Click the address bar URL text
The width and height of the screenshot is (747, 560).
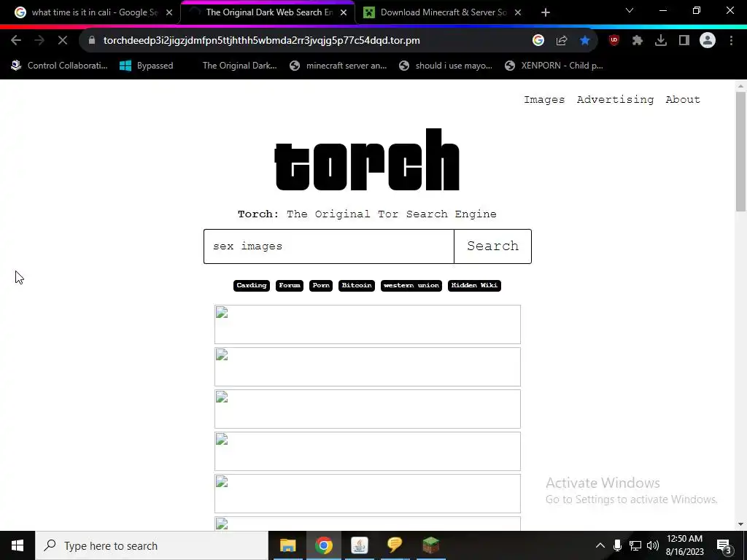click(262, 41)
